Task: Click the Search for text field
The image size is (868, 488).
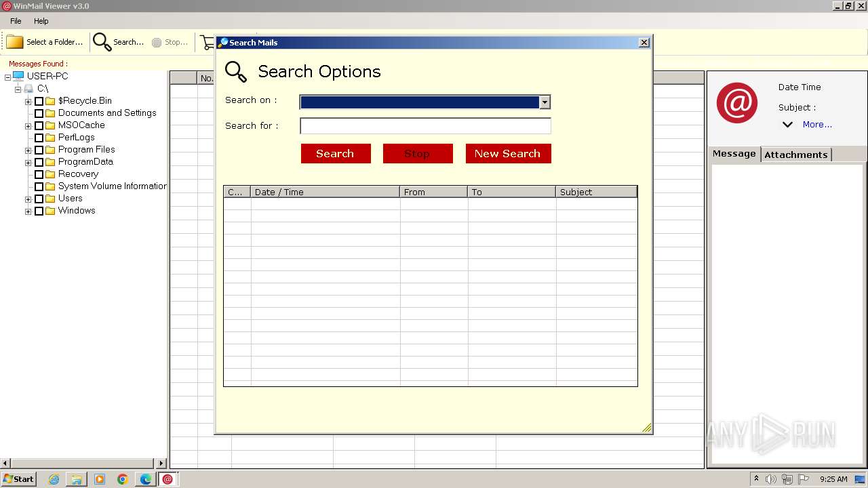Action: (425, 126)
